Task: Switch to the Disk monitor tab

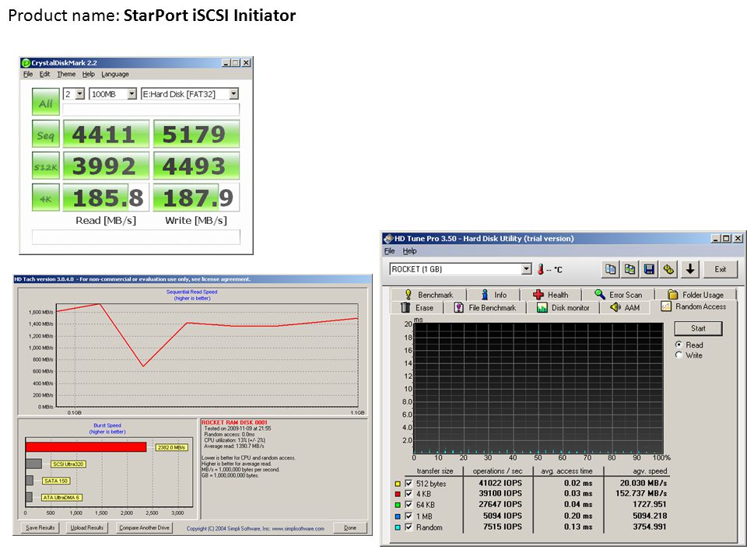Action: click(x=563, y=308)
